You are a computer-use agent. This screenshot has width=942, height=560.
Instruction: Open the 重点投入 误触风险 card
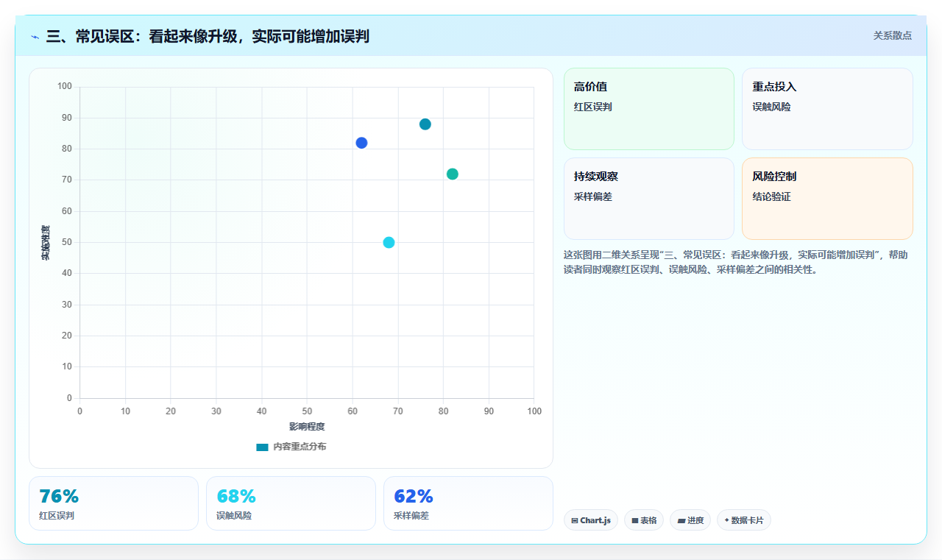827,109
